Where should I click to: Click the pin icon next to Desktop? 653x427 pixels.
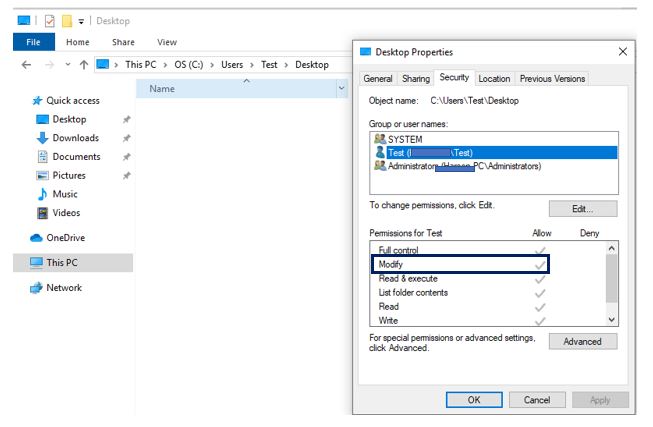127,120
